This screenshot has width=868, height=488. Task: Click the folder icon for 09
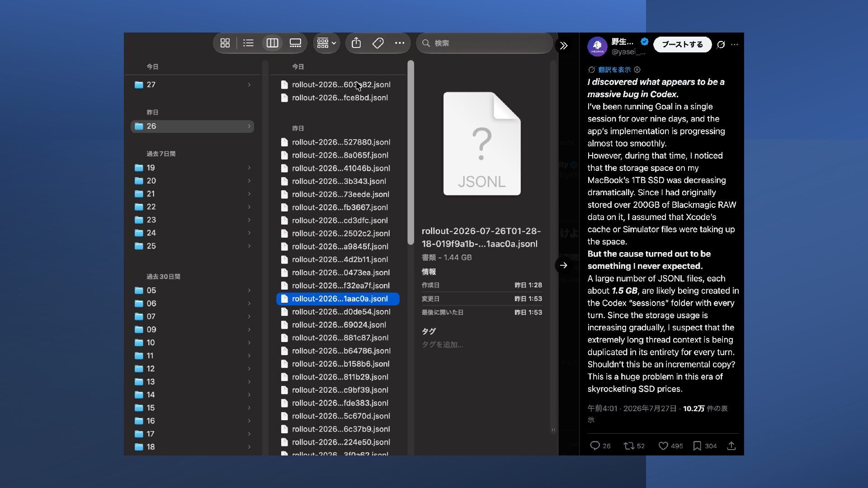tap(139, 330)
